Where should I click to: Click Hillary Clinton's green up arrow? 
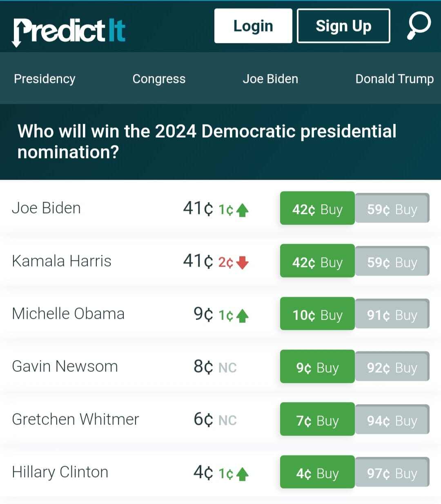pos(243,474)
